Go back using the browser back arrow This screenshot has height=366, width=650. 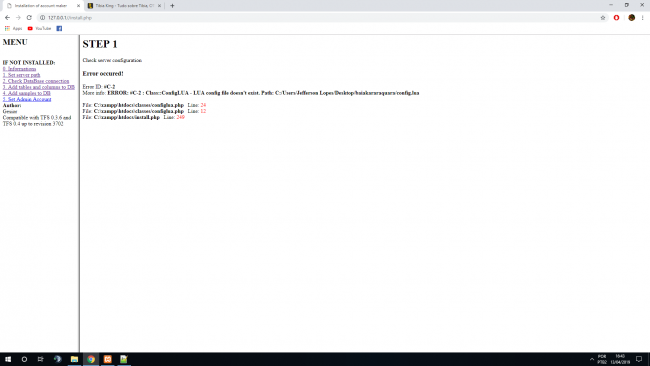[x=7, y=17]
